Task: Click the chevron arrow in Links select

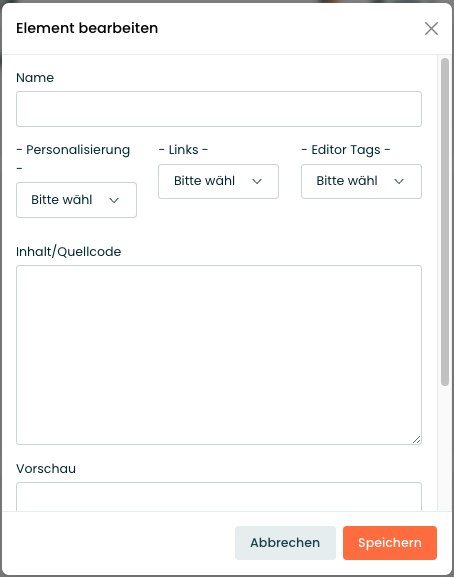Action: tap(257, 181)
